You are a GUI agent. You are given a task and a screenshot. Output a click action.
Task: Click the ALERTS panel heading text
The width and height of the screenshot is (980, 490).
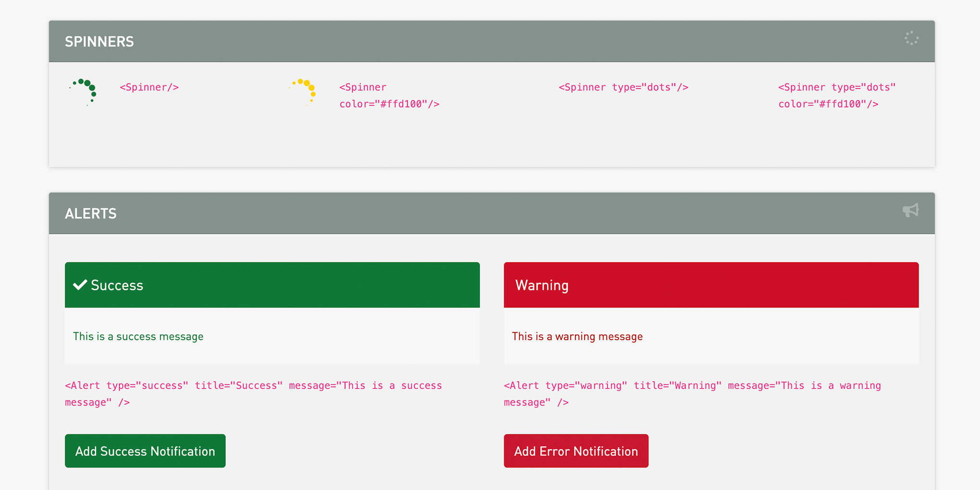pos(91,214)
